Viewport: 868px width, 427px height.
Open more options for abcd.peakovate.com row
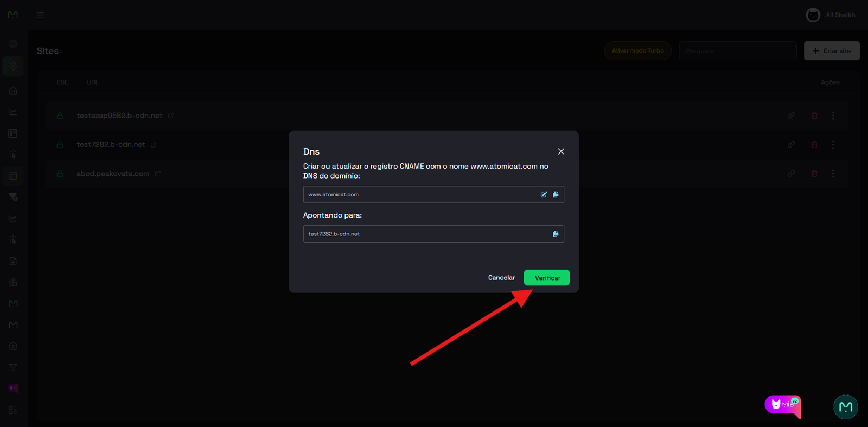point(833,174)
